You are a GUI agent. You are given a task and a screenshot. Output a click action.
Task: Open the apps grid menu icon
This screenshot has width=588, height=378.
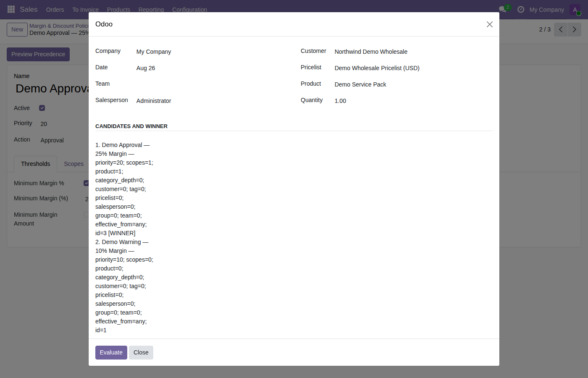11,9
